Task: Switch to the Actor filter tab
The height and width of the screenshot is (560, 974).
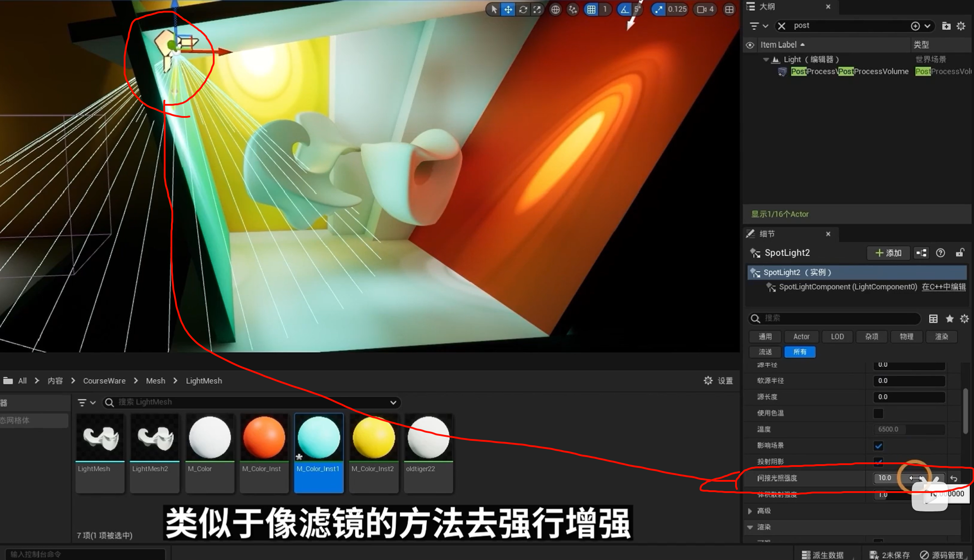Action: [801, 336]
